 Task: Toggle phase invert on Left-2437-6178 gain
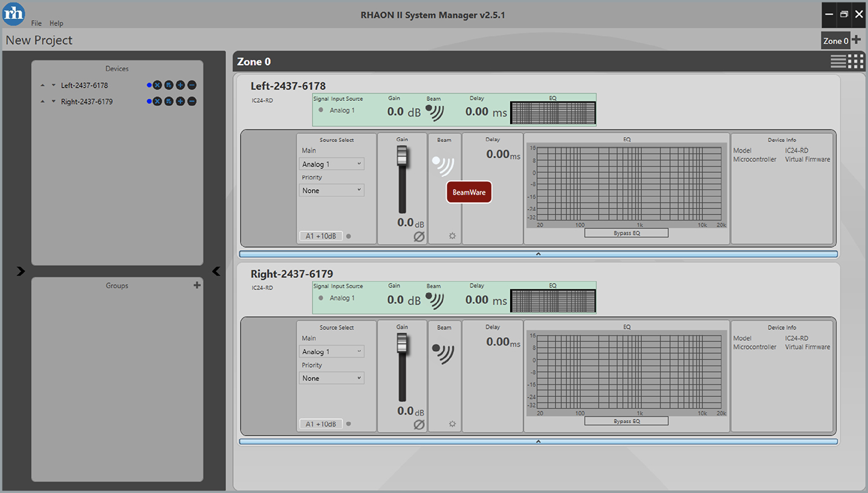click(419, 237)
